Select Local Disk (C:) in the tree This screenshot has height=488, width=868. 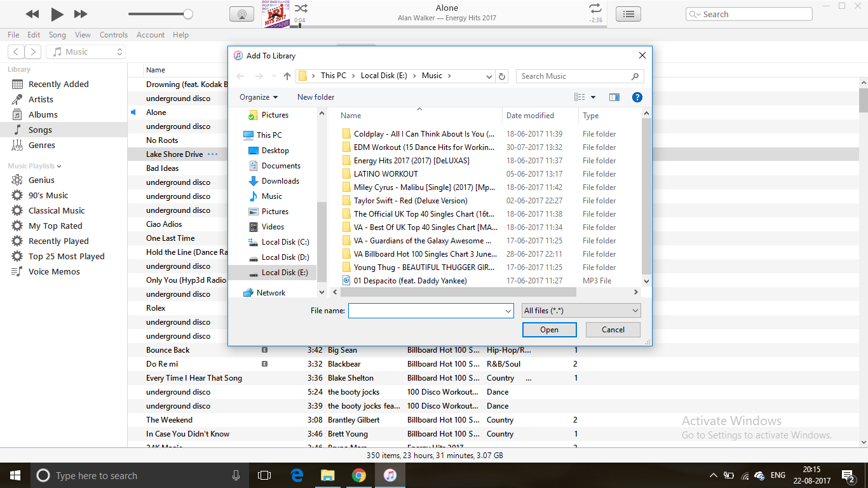285,242
